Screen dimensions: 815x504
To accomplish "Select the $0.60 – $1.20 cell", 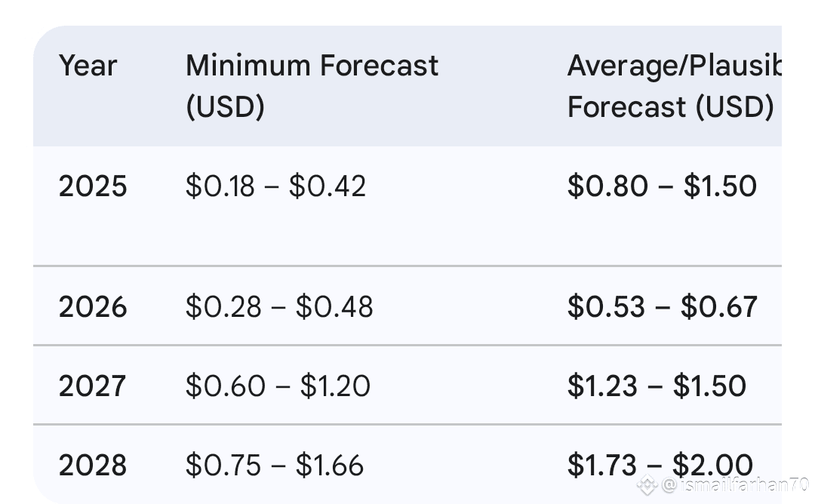I will [278, 386].
